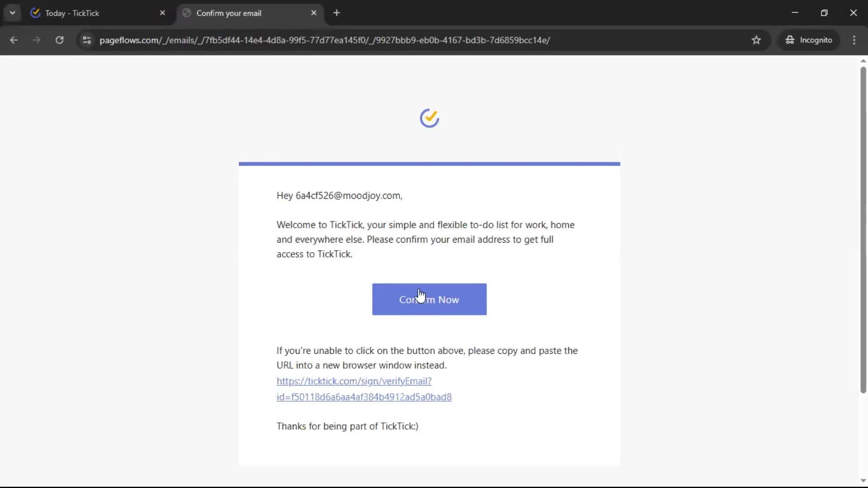Open Chrome three-dot menu
868x488 pixels.
[x=854, y=40]
